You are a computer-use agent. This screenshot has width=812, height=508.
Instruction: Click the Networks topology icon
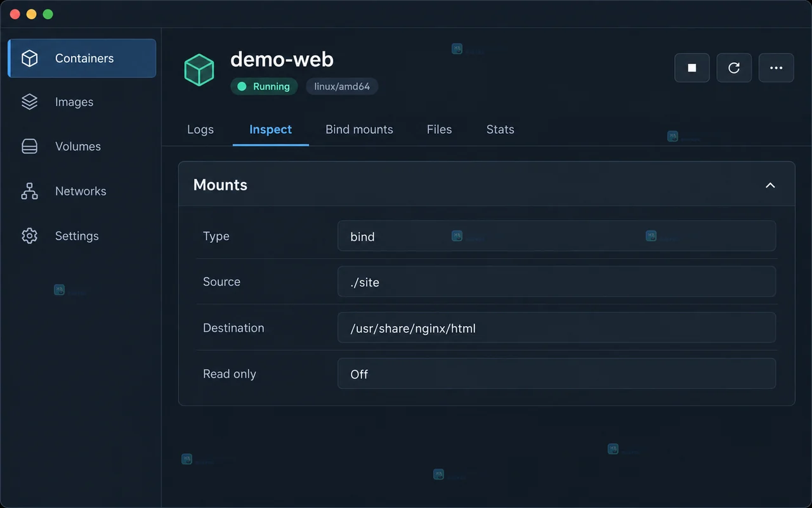point(30,192)
